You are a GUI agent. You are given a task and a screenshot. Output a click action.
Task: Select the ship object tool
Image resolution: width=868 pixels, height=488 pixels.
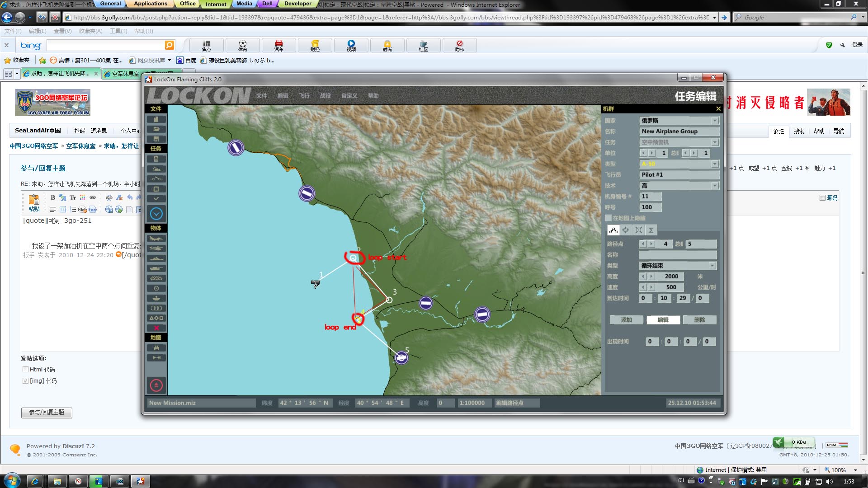156,258
